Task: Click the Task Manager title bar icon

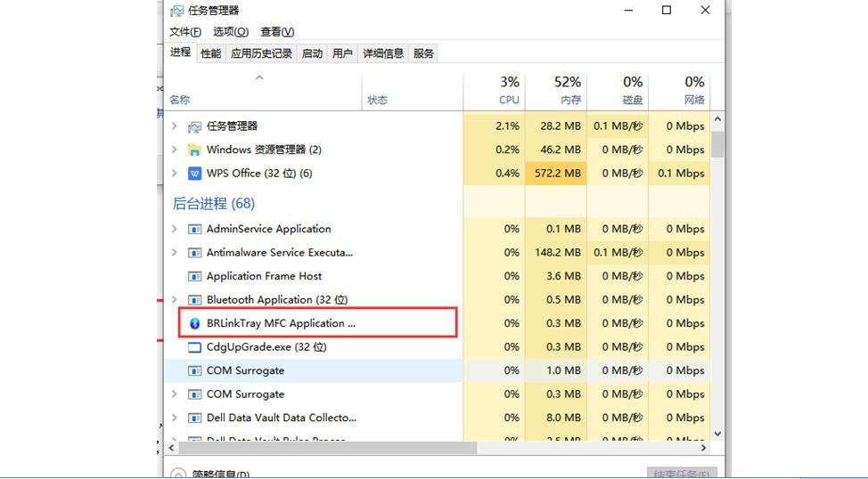Action: click(177, 11)
